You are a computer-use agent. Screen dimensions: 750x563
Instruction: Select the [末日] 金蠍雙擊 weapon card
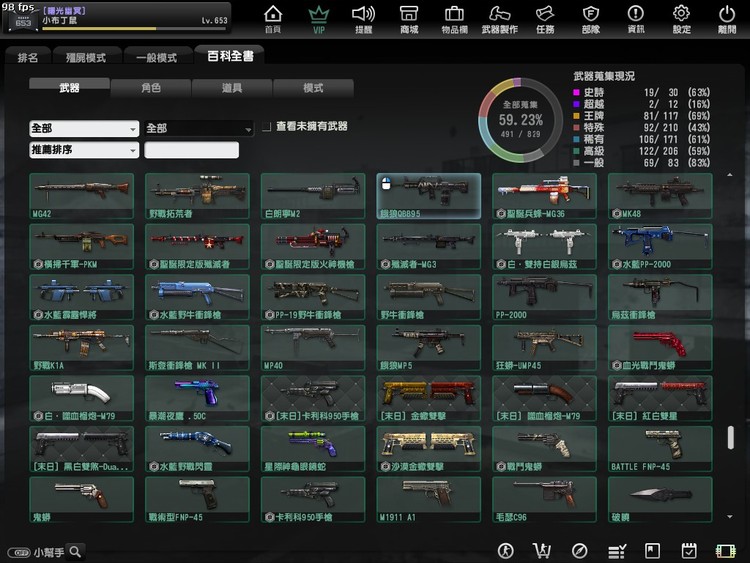tap(429, 398)
